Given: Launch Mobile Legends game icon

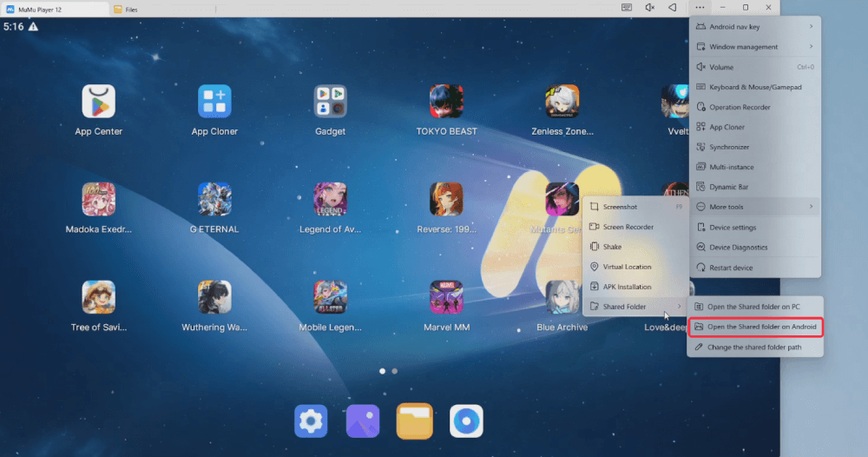Looking at the screenshot, I should click(x=331, y=297).
